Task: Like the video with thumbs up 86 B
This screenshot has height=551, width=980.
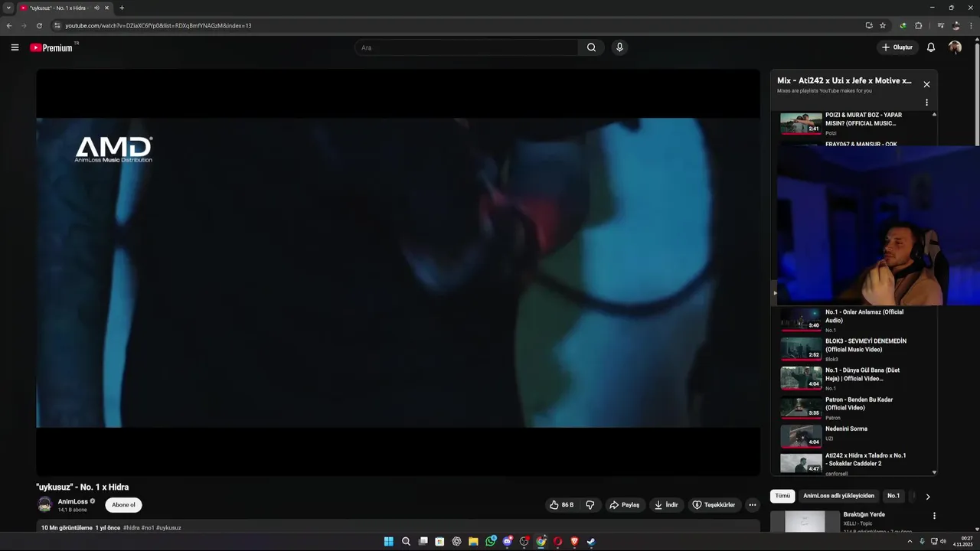Action: tap(561, 505)
